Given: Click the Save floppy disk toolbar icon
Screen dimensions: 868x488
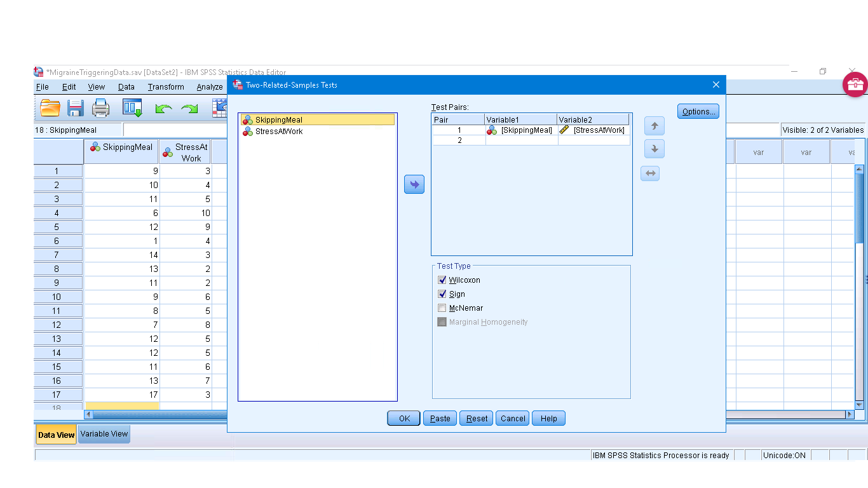Looking at the screenshot, I should point(76,108).
